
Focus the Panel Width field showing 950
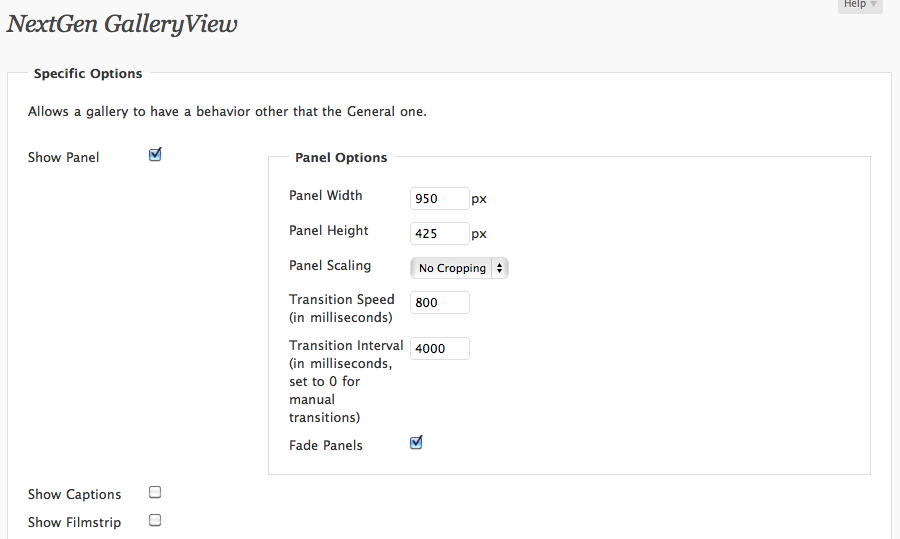point(440,199)
